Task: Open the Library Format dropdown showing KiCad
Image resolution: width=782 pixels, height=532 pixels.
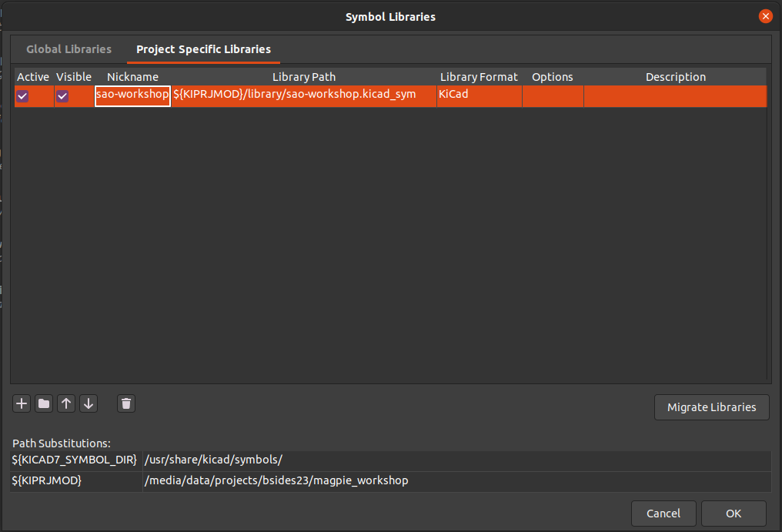Action: tap(479, 95)
